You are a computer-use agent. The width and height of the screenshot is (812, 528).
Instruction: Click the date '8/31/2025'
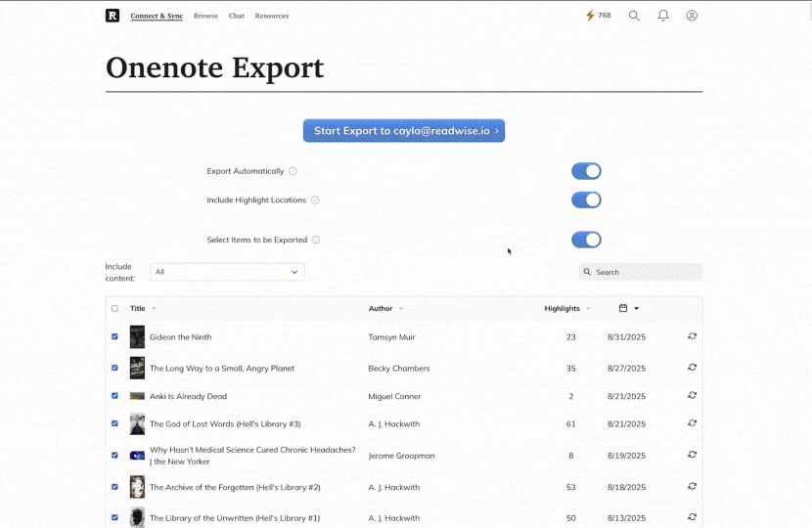(x=626, y=337)
